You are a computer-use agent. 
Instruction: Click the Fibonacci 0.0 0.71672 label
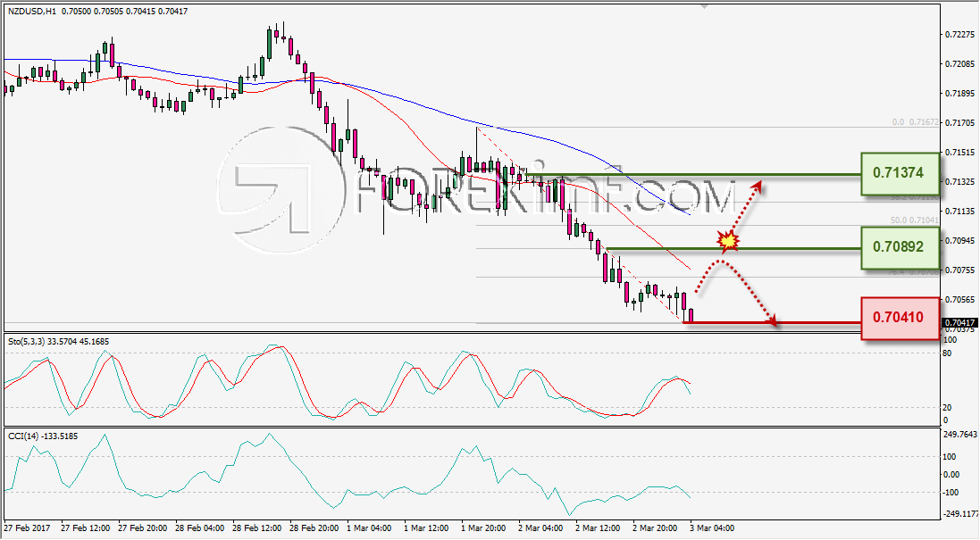tap(915, 122)
